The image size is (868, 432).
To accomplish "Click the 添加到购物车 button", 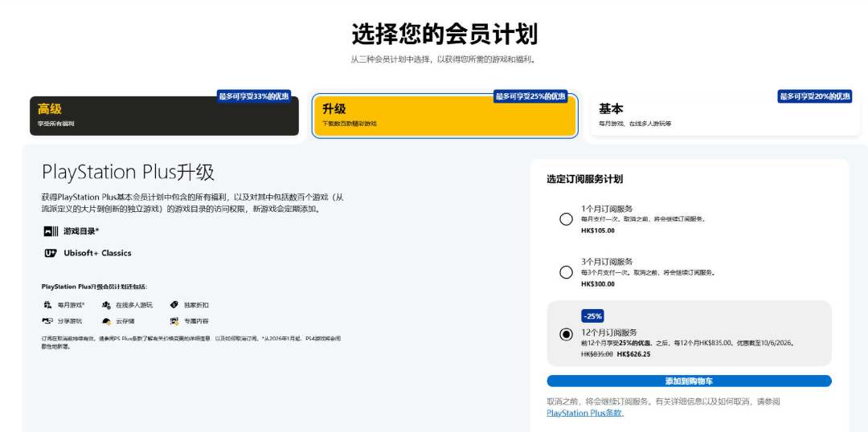I will 690,381.
